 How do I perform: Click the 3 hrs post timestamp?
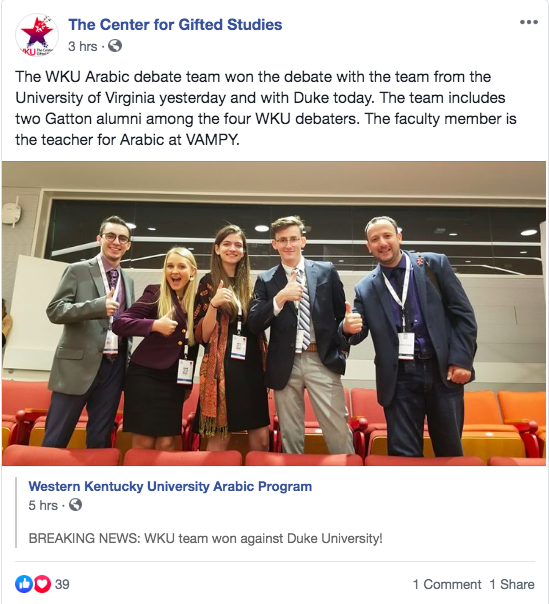click(82, 46)
